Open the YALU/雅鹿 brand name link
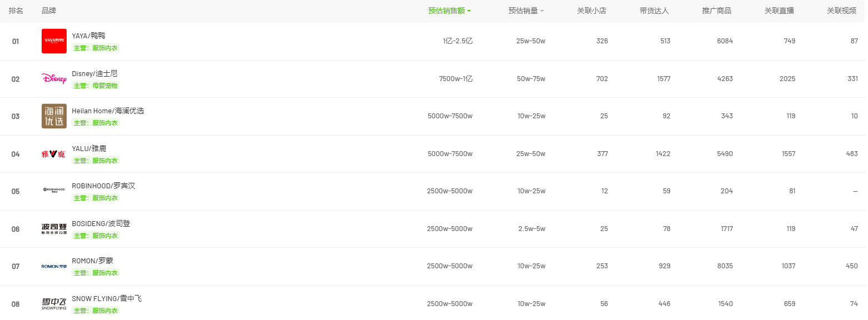This screenshot has width=868, height=320. [89, 148]
